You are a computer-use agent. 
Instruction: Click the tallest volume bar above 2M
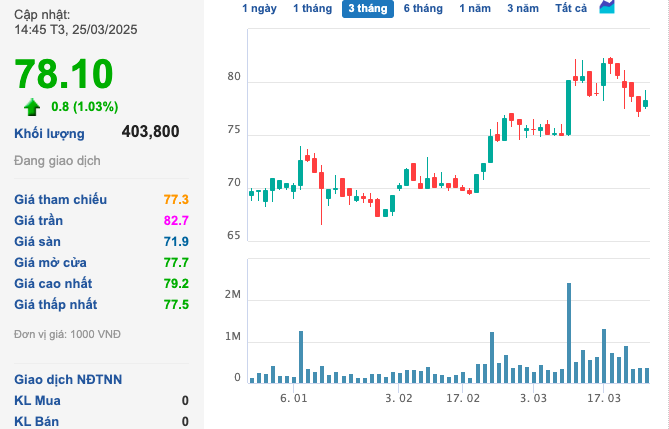pyautogui.click(x=569, y=332)
